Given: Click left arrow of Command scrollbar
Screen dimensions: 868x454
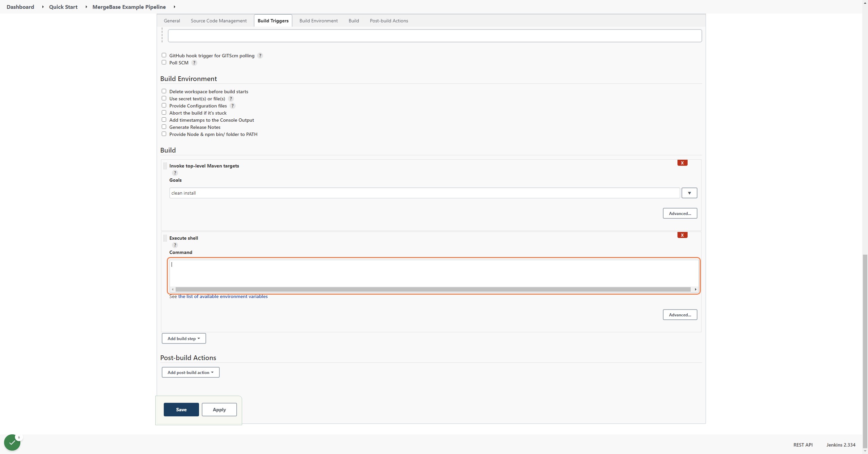Looking at the screenshot, I should [x=173, y=289].
